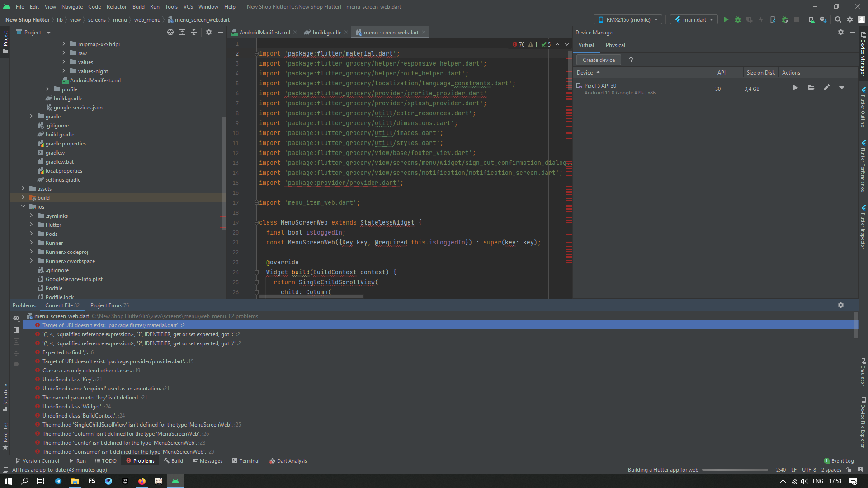Viewport: 868px width, 488px height.
Task: Click the Create device button
Action: click(x=599, y=60)
